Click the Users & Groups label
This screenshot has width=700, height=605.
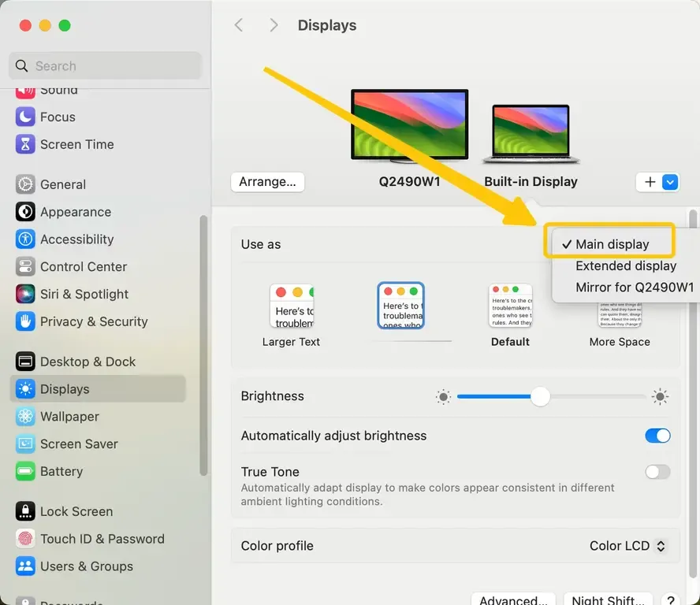[87, 566]
